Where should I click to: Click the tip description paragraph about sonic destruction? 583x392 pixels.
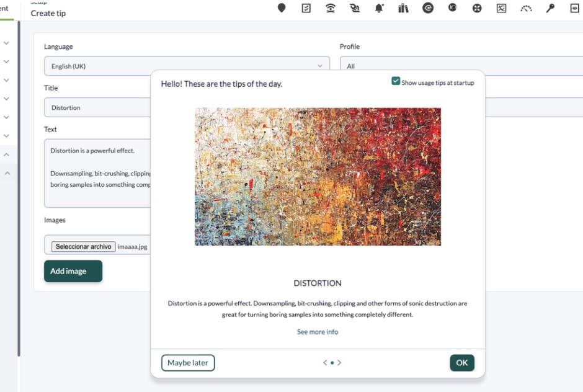pos(318,309)
